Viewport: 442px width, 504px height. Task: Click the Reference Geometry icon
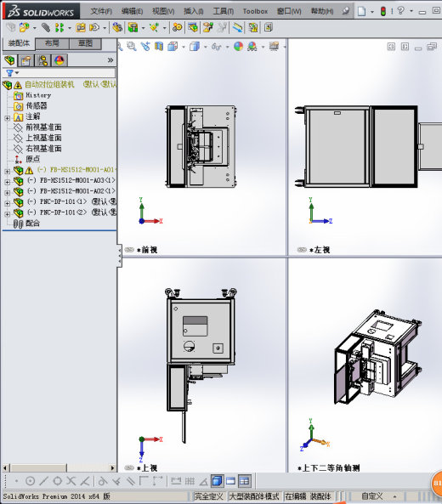pyautogui.click(x=154, y=28)
